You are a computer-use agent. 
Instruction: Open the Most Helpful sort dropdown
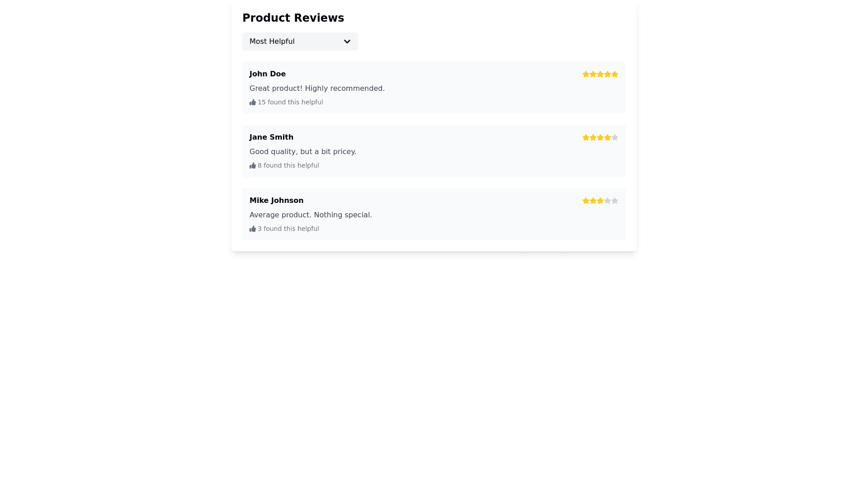click(300, 42)
